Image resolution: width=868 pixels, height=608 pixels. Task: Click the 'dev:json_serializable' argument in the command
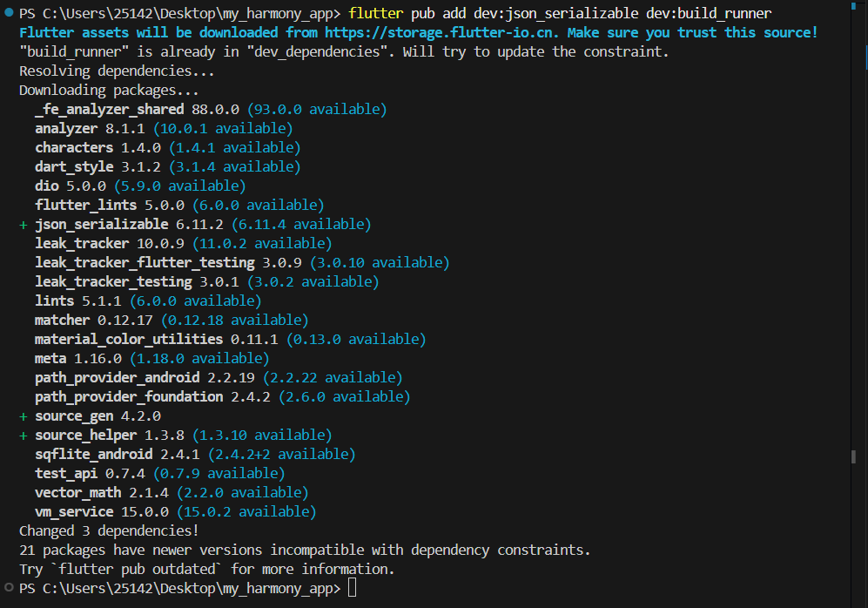556,13
